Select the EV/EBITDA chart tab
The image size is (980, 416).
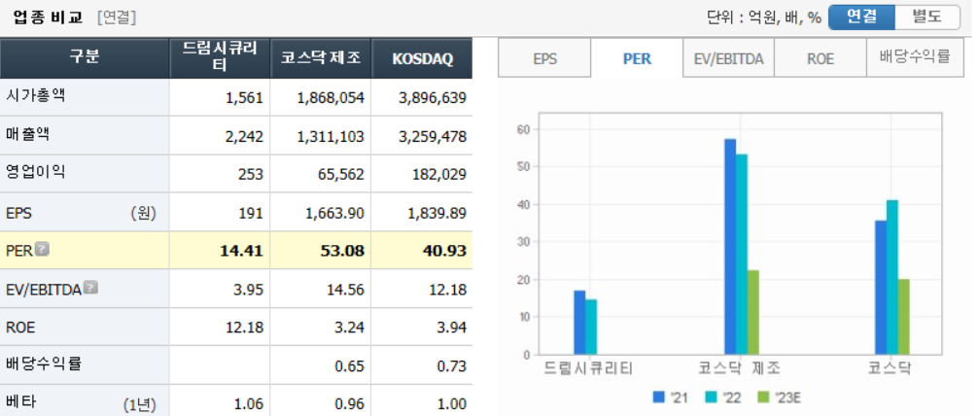coord(729,58)
